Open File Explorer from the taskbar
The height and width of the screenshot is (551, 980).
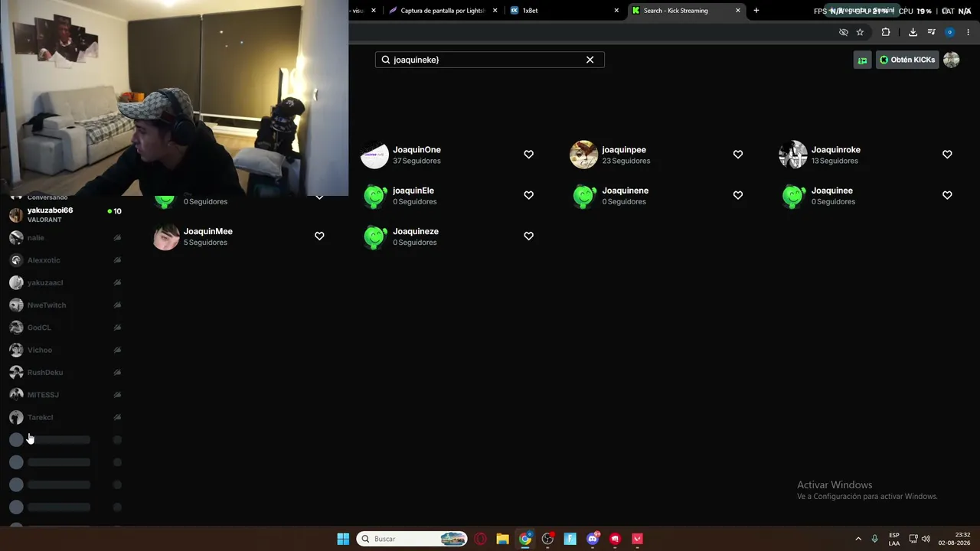pos(503,539)
